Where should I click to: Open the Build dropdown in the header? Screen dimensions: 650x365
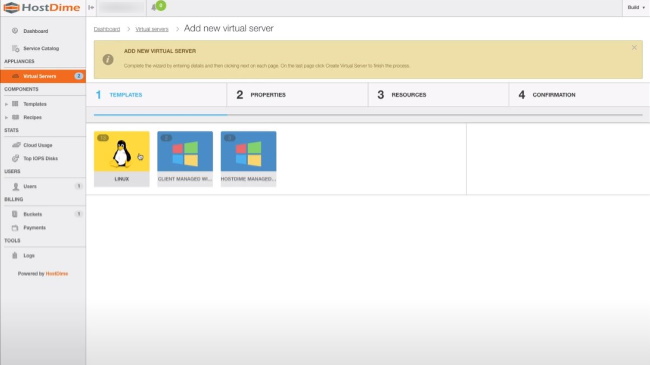tap(636, 7)
